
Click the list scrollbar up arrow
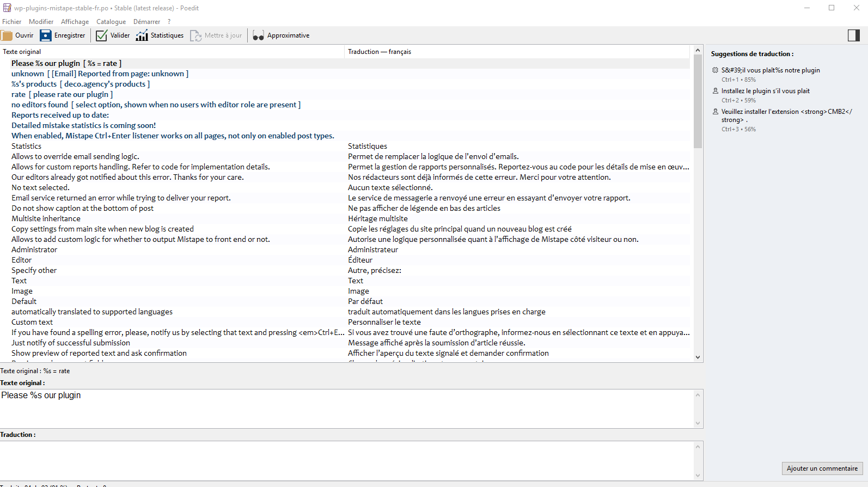coord(698,50)
